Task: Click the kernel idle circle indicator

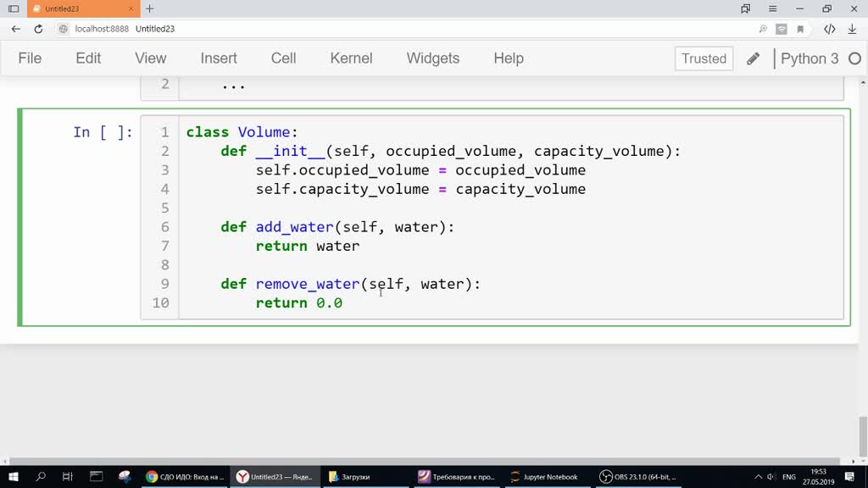Action: click(854, 58)
